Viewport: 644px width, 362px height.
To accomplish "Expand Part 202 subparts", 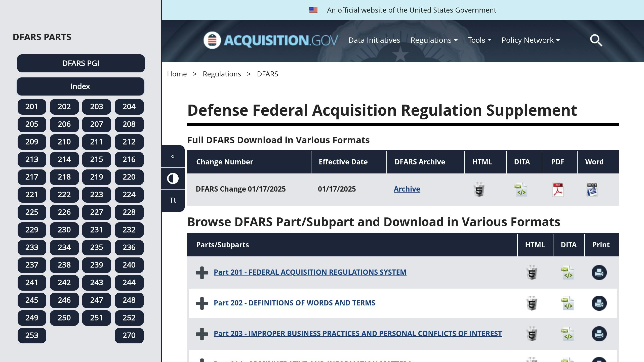I will coord(202,303).
